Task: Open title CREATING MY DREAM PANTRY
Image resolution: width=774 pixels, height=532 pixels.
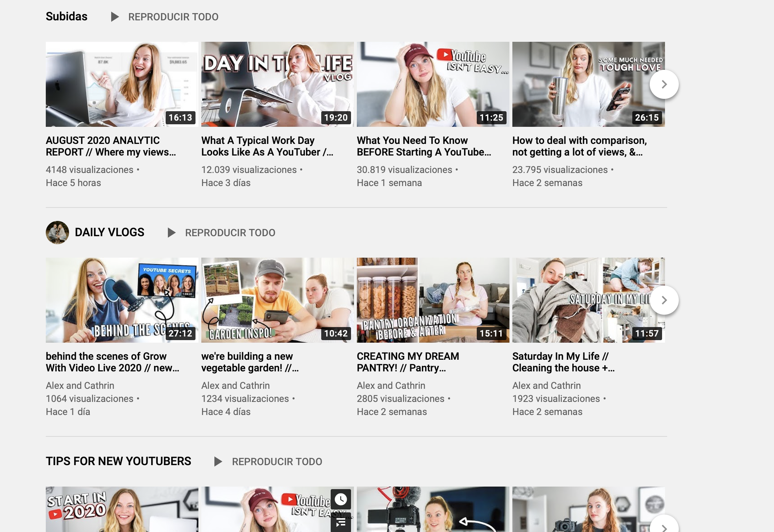Action: (408, 362)
